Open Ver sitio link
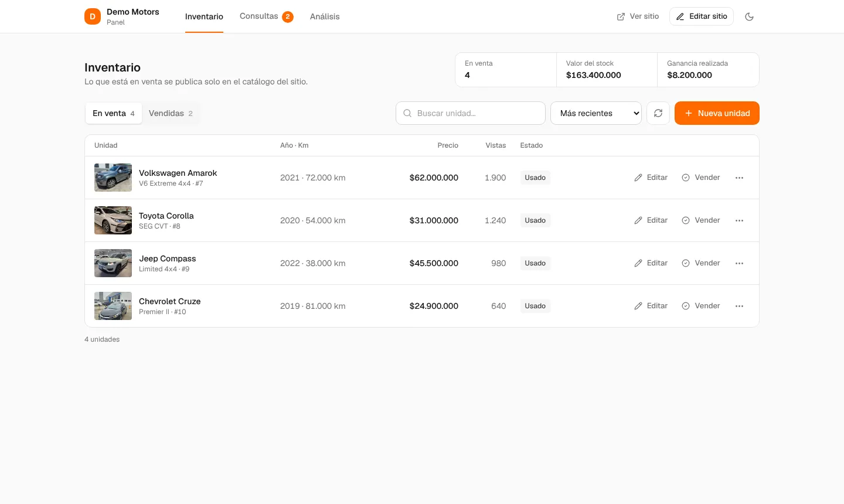Screen dimensions: 844x504 (638, 16)
